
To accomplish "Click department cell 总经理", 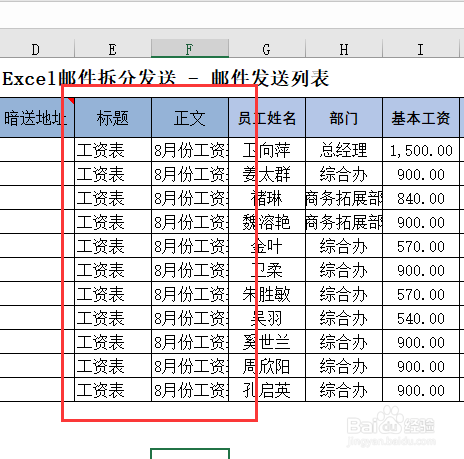I will click(x=344, y=150).
